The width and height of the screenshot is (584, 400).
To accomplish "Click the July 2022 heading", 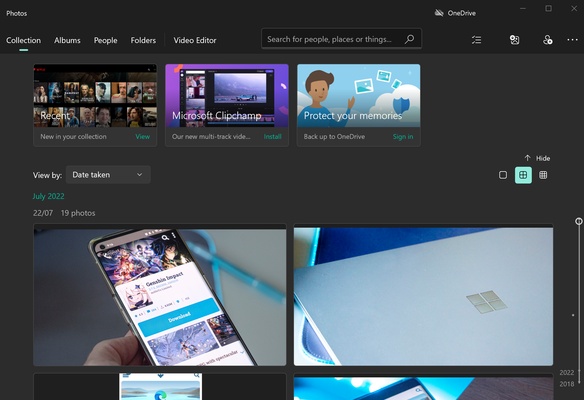I will coord(48,196).
